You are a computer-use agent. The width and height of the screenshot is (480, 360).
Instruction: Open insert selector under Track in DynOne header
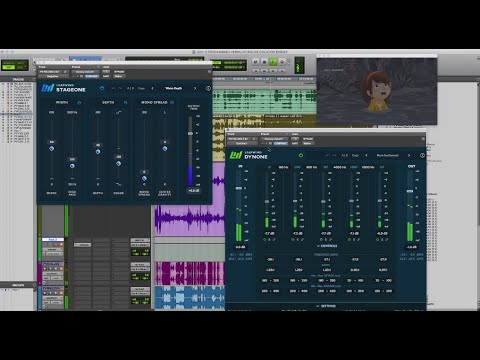tap(242, 143)
